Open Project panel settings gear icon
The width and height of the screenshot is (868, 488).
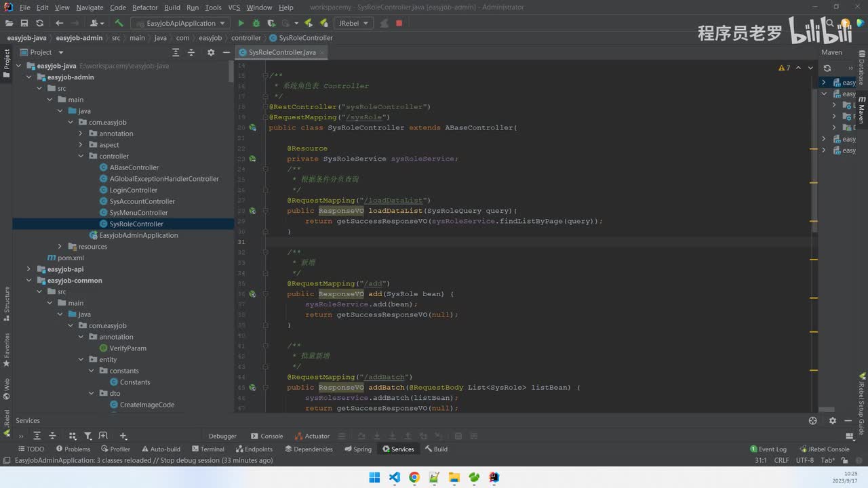point(211,52)
